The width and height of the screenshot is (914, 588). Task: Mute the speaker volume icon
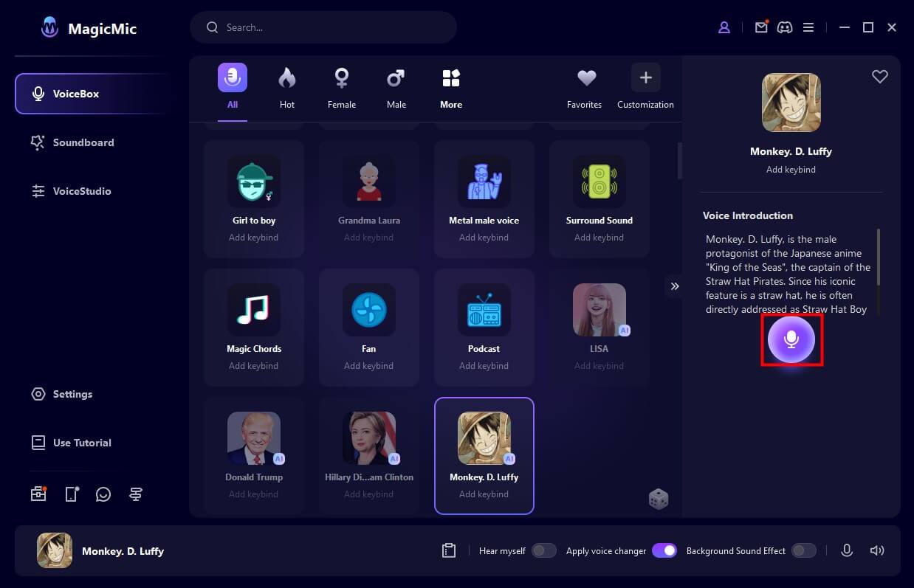tap(877, 550)
